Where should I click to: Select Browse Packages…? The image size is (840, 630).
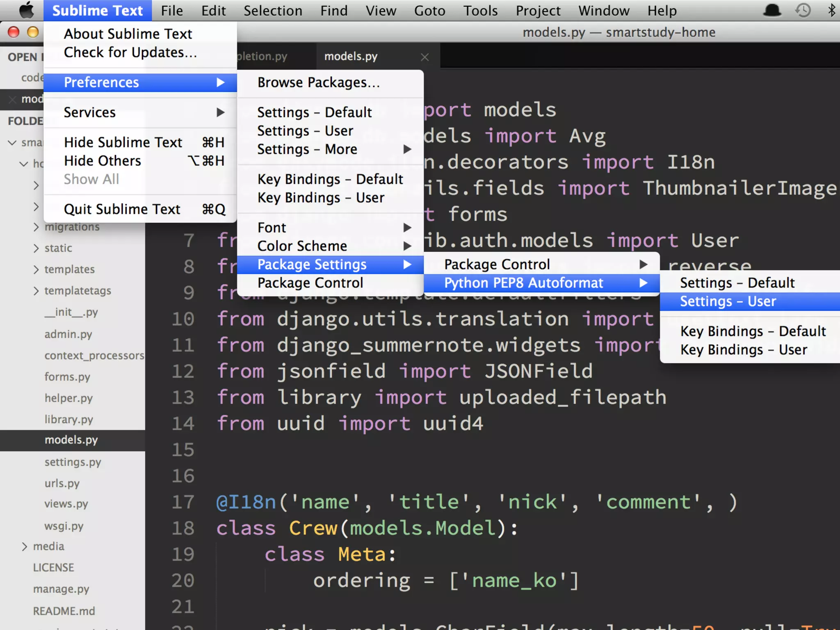(x=331, y=82)
